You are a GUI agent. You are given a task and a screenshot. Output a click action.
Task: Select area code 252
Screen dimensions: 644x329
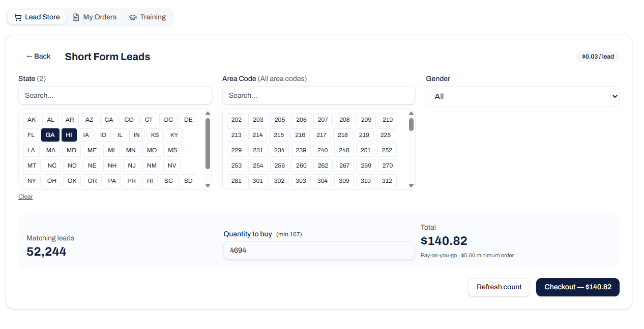[x=387, y=150]
